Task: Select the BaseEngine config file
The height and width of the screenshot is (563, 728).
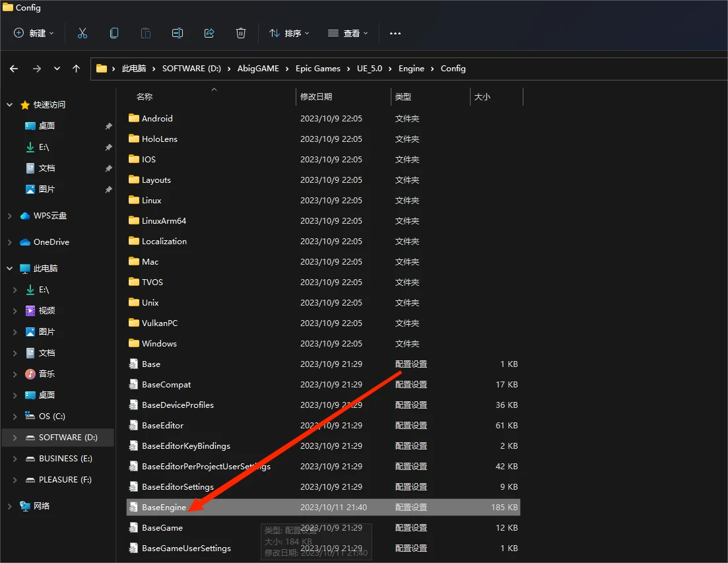Action: 323,508
